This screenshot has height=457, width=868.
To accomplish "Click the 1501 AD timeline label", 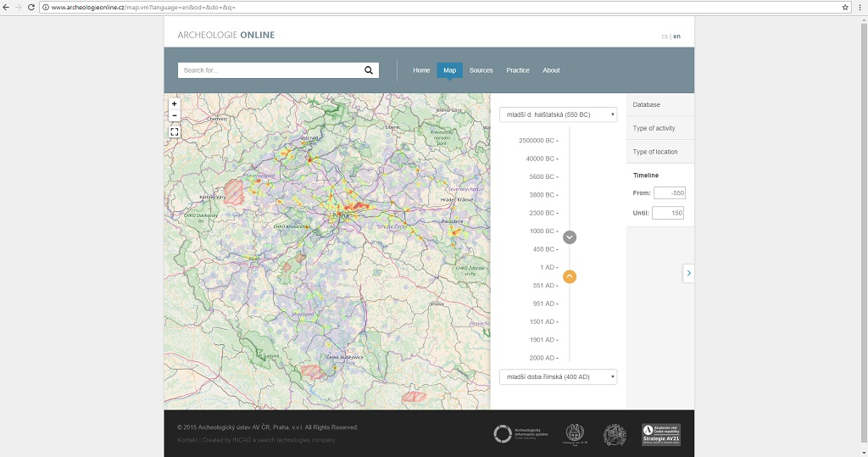I will point(542,322).
